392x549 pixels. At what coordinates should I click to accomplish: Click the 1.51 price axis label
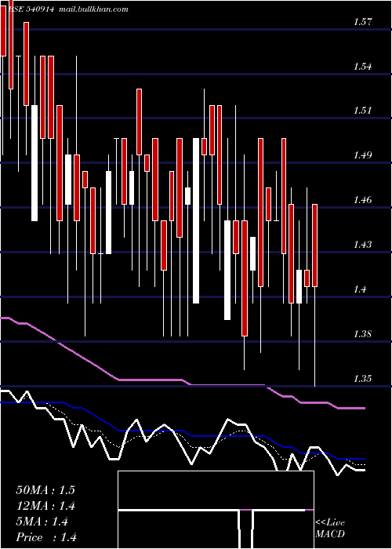362,111
